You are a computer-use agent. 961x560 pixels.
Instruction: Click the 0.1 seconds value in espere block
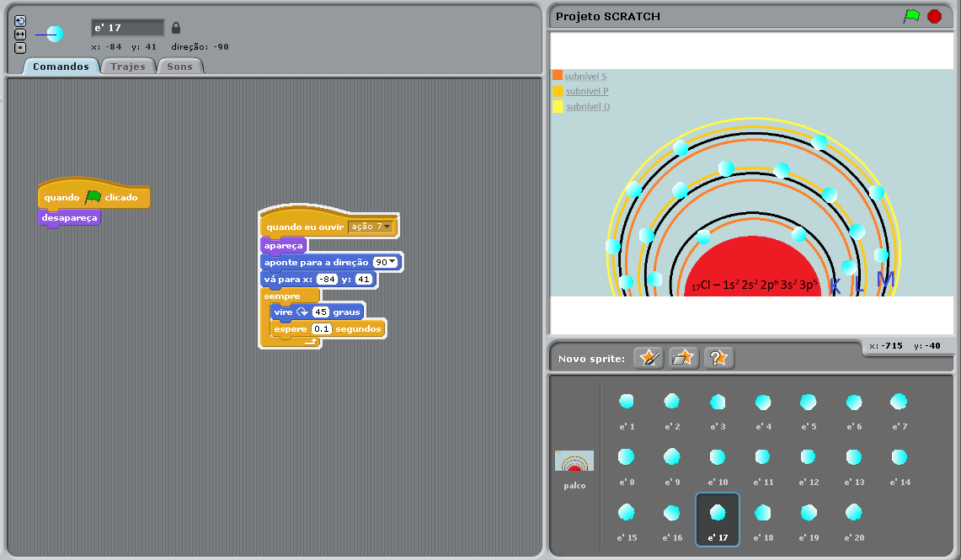(321, 329)
